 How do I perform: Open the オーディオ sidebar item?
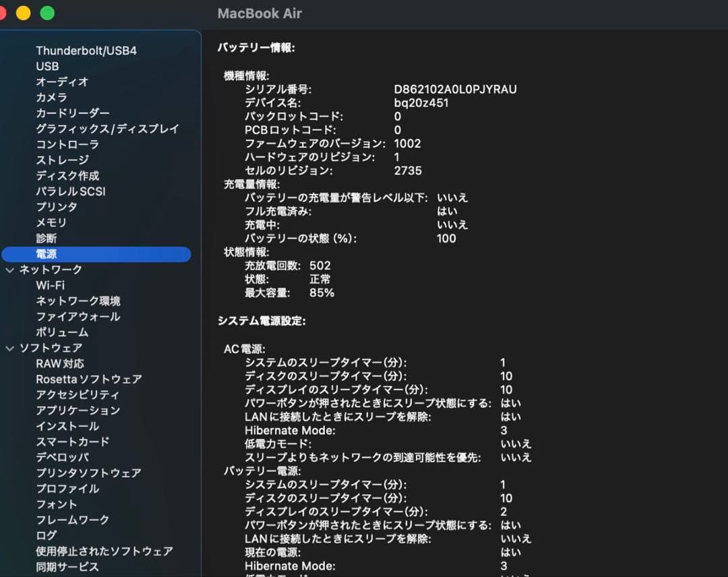[62, 82]
